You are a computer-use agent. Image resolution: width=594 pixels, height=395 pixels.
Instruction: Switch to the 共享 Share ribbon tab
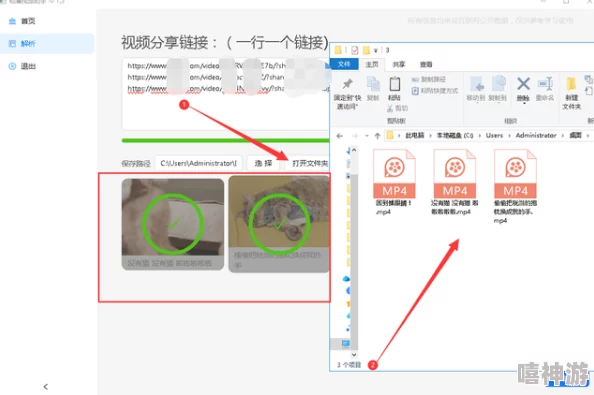tap(399, 64)
